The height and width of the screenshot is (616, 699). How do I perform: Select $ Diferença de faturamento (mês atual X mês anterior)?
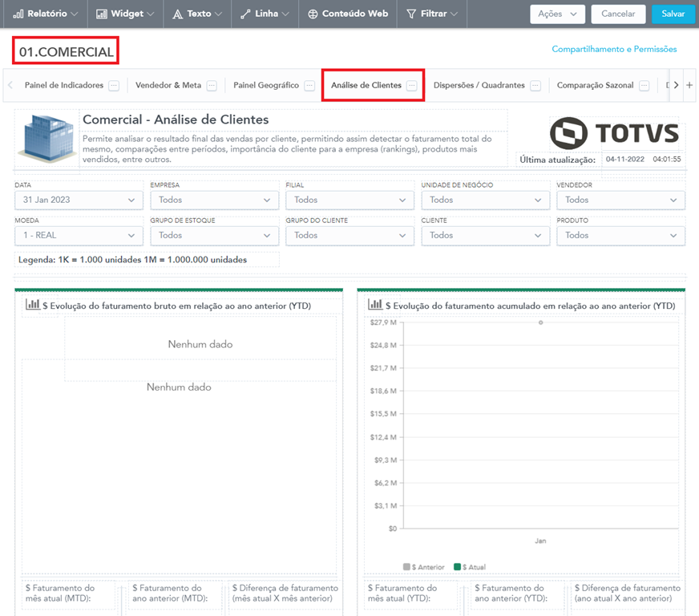click(x=285, y=594)
